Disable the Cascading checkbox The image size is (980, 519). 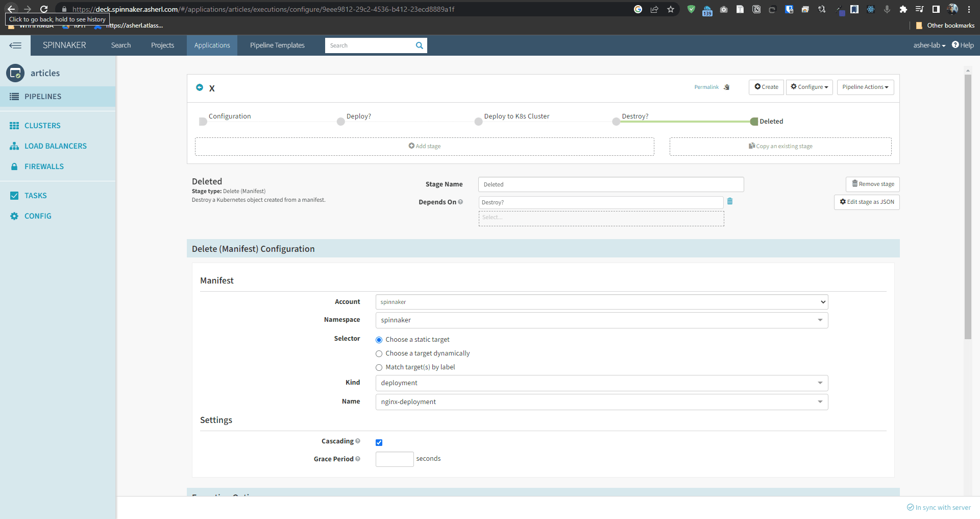tap(379, 442)
